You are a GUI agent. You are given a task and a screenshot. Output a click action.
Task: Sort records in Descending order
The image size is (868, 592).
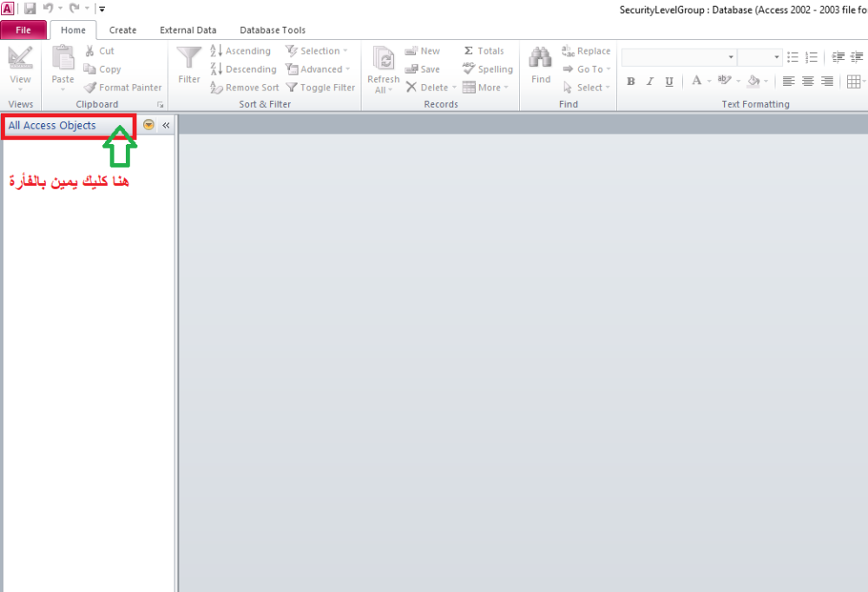(x=244, y=69)
